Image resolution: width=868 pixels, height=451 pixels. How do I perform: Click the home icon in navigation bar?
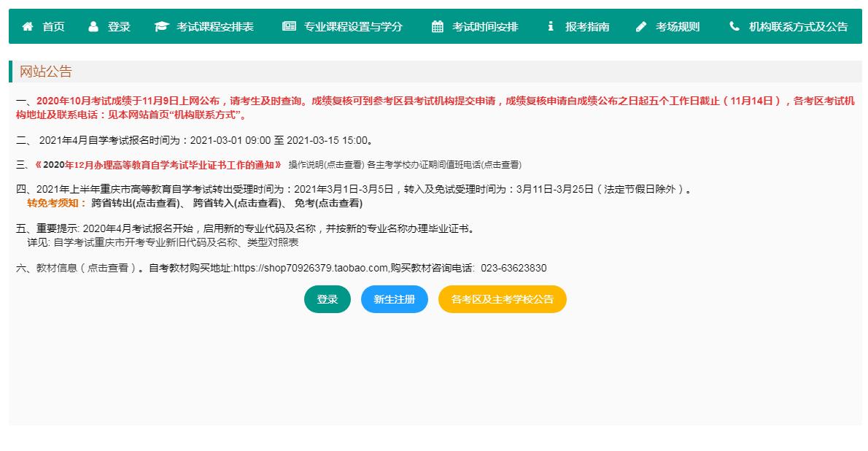(28, 27)
